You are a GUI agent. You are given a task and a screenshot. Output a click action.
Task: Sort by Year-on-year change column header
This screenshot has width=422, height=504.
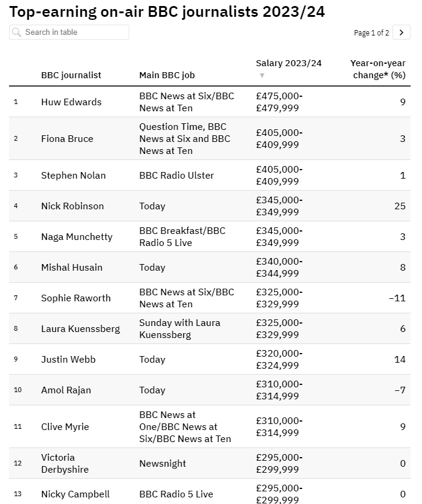pos(378,69)
